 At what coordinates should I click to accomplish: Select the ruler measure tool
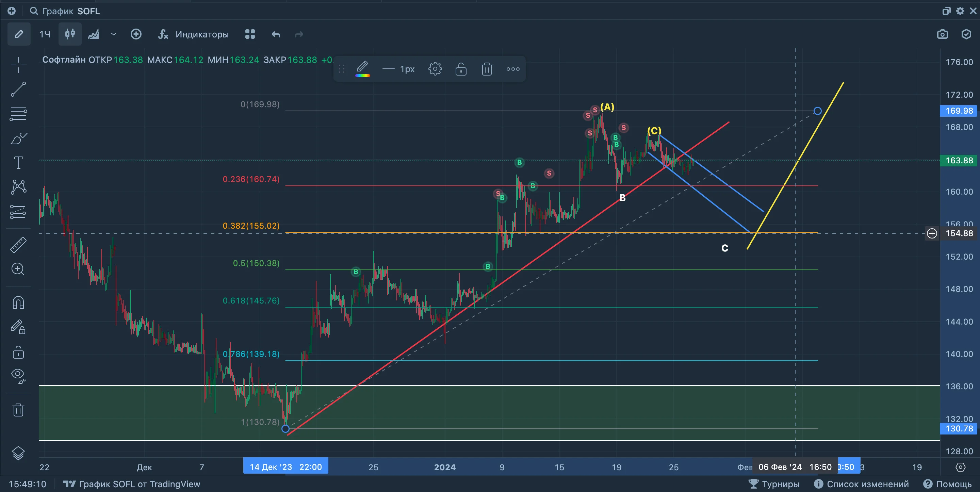(x=18, y=245)
